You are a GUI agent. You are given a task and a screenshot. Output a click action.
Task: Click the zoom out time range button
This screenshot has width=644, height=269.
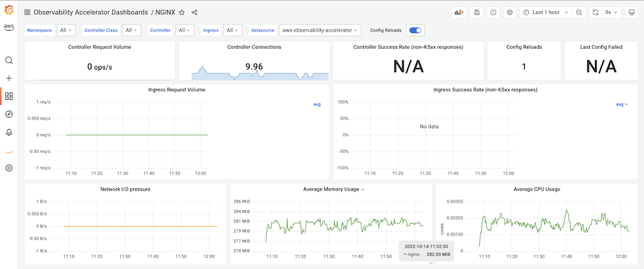click(579, 12)
